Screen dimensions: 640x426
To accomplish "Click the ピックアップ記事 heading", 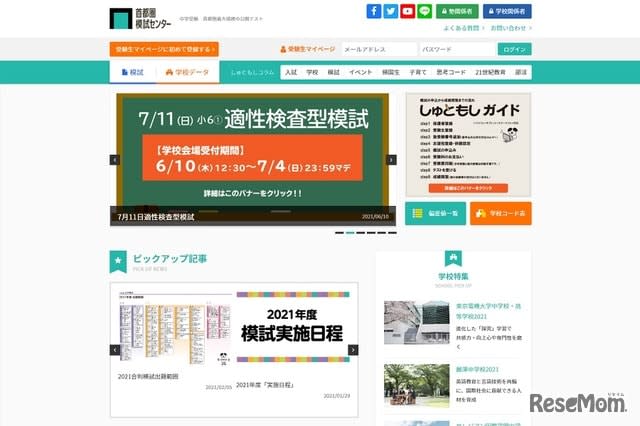I will click(x=170, y=259).
